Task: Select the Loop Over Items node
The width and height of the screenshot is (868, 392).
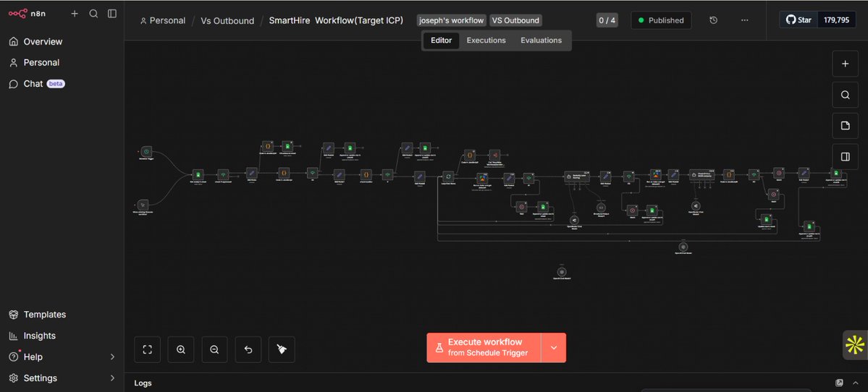Action: pos(448,176)
